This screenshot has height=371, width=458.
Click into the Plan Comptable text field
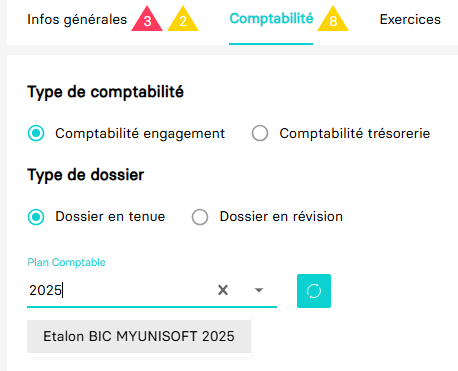coord(120,290)
